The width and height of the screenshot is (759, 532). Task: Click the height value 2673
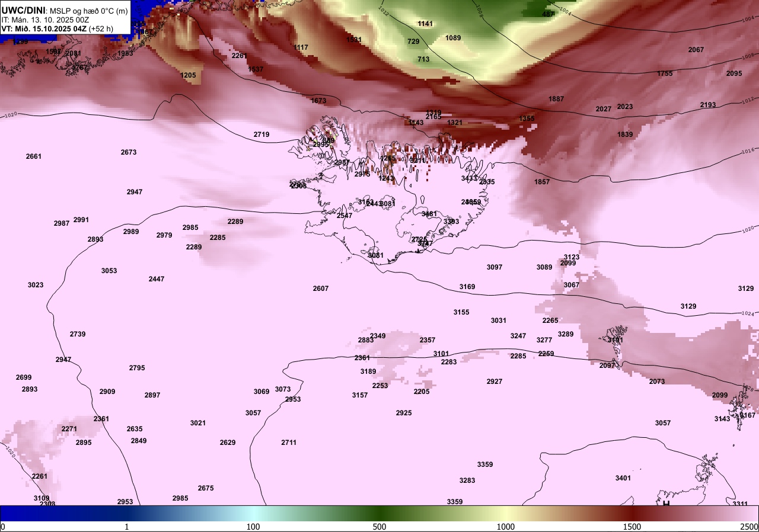(129, 152)
